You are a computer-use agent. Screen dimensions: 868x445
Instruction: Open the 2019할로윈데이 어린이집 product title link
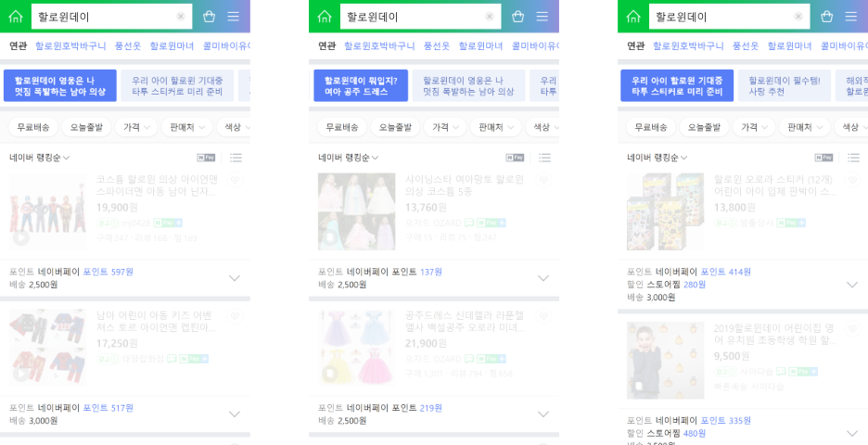point(781,335)
